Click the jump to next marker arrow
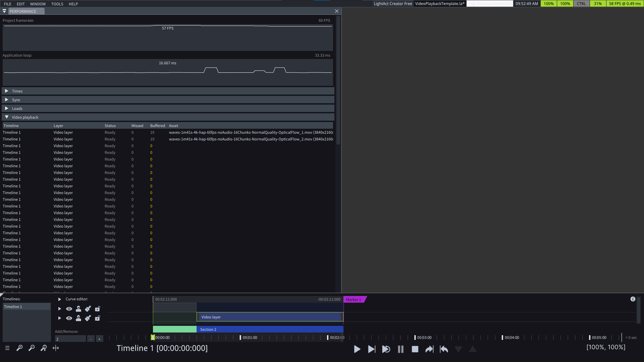Viewport: 644px width, 362px height. click(429, 349)
